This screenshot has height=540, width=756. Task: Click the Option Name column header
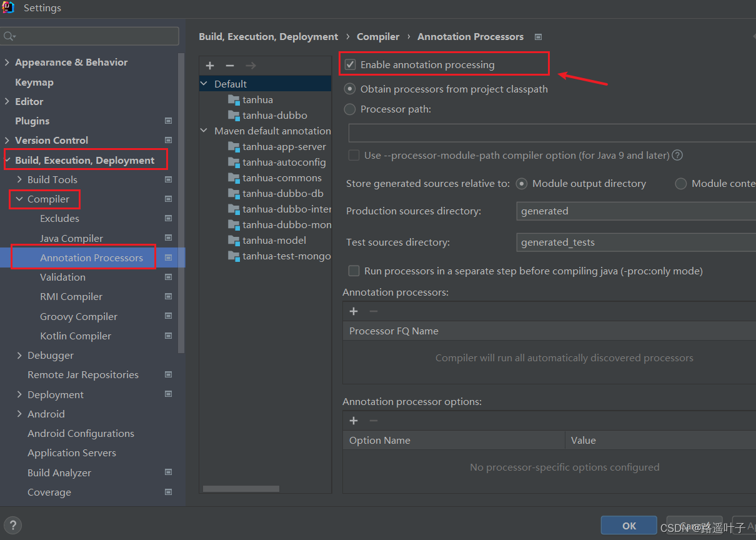tap(454, 440)
